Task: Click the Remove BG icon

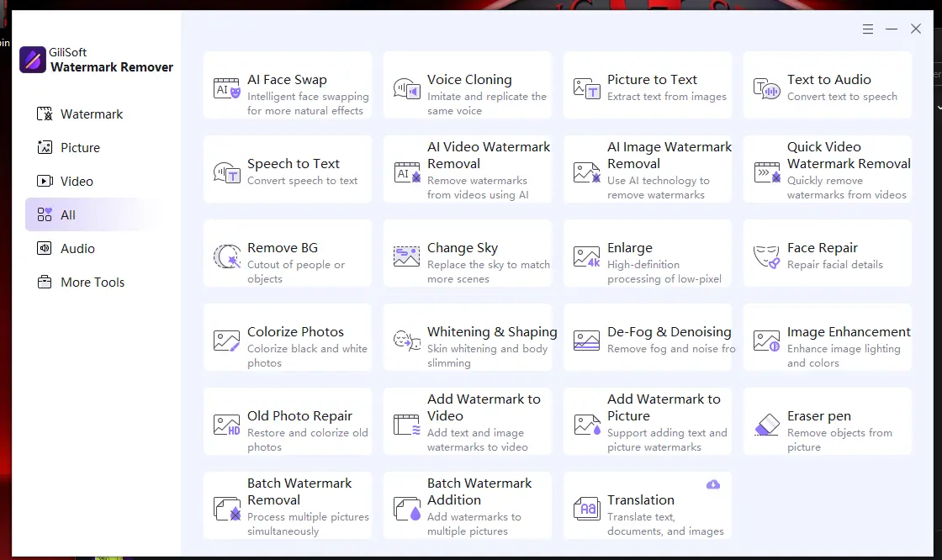Action: coord(227,256)
